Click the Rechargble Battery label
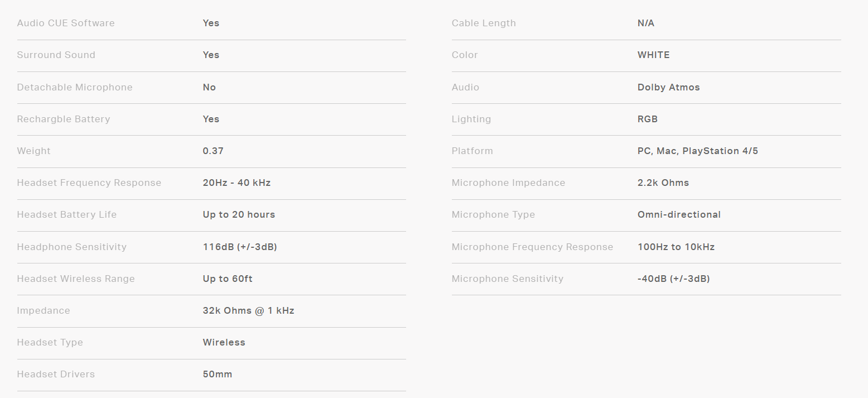Screen dimensions: 868x398 (64, 119)
